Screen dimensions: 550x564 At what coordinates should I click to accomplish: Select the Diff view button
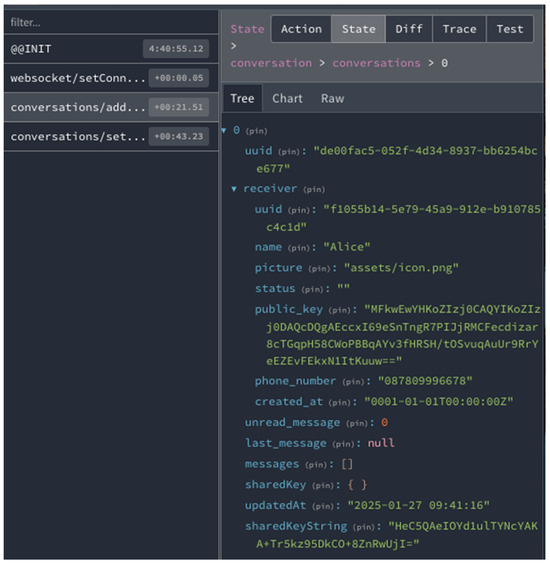[409, 29]
